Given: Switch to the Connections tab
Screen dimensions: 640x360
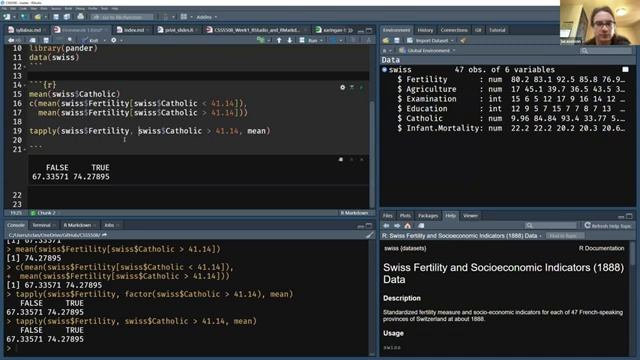Looking at the screenshot, I should (x=454, y=30).
